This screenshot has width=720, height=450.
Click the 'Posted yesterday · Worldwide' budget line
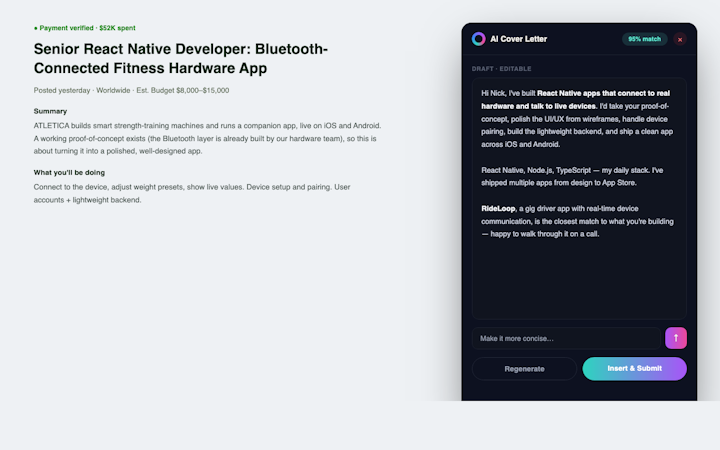[x=131, y=90]
